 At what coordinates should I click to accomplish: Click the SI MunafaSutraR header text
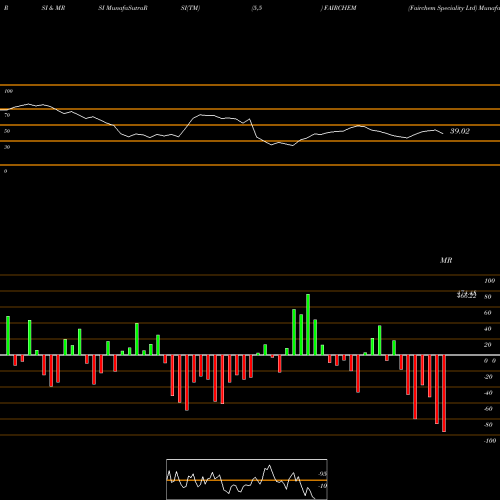[x=123, y=8]
